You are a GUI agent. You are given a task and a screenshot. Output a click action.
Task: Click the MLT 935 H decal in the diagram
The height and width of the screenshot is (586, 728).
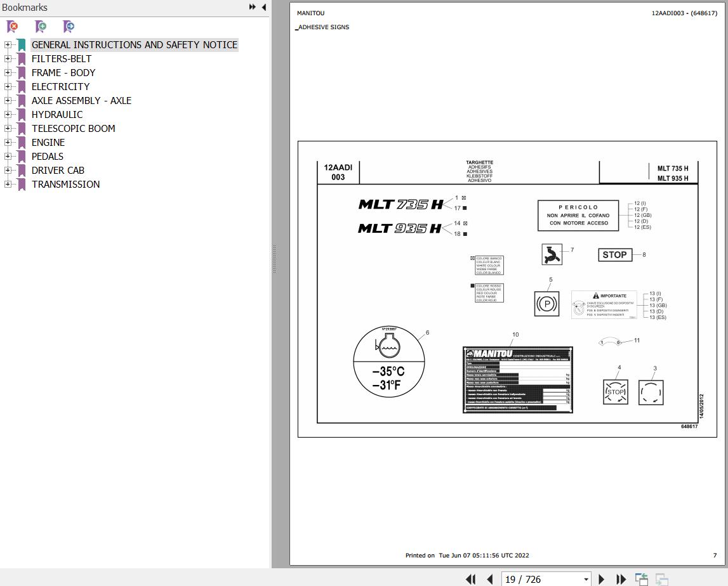point(399,228)
